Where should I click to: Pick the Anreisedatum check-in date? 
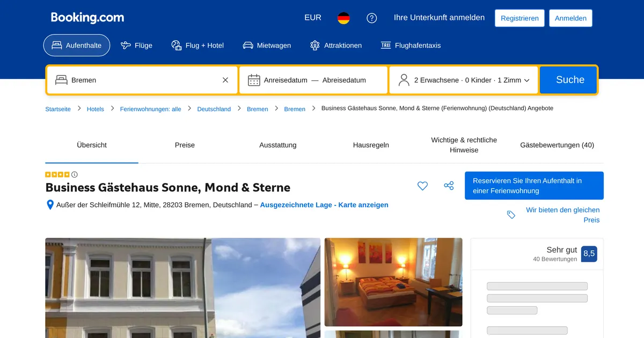[286, 80]
